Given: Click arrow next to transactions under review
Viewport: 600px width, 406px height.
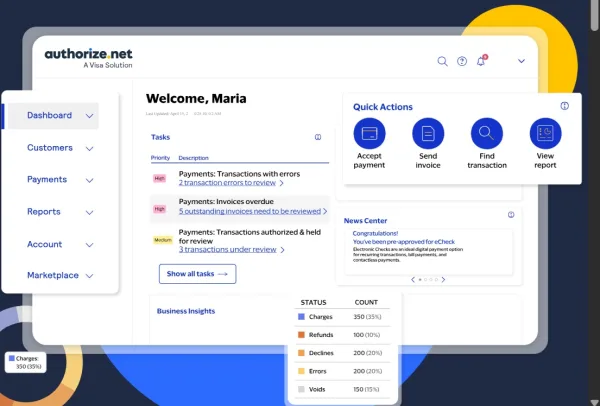Looking at the screenshot, I should tap(282, 250).
